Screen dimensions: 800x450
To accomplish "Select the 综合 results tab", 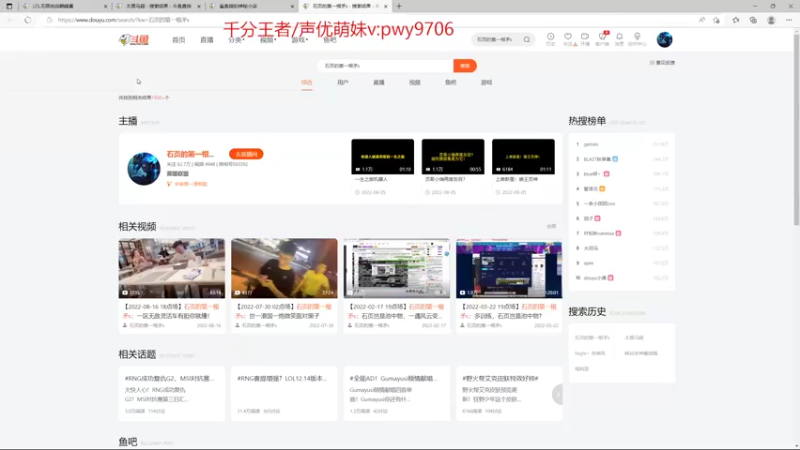I will click(x=307, y=83).
